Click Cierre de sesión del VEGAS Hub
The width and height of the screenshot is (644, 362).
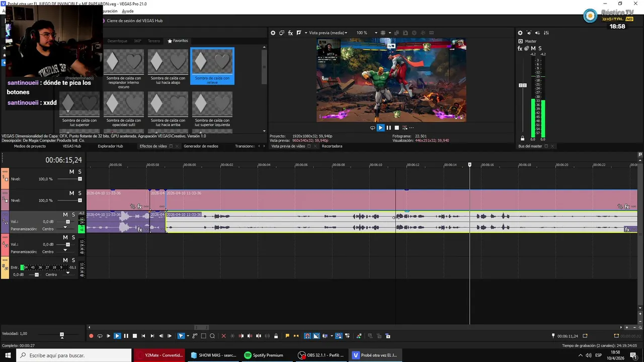[x=135, y=21]
